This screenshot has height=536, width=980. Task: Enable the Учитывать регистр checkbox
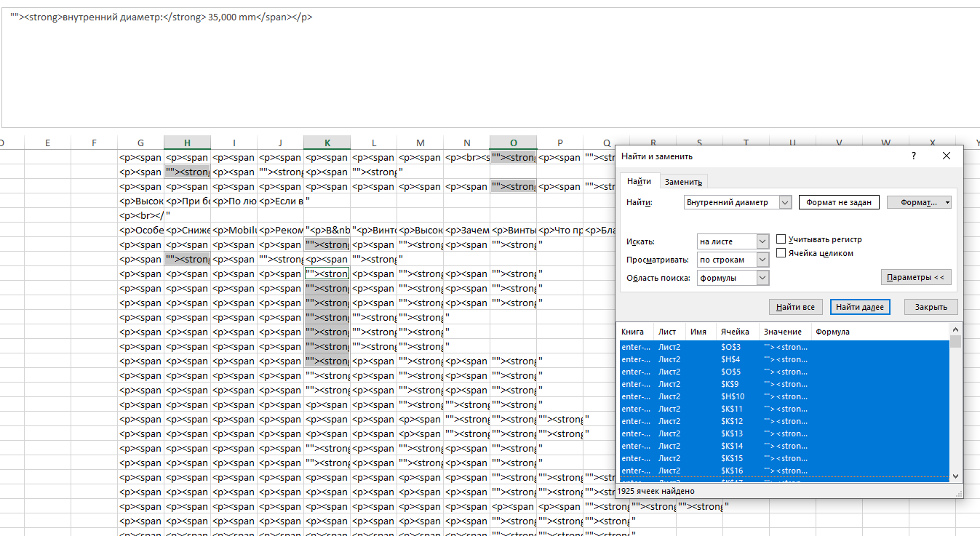point(781,239)
